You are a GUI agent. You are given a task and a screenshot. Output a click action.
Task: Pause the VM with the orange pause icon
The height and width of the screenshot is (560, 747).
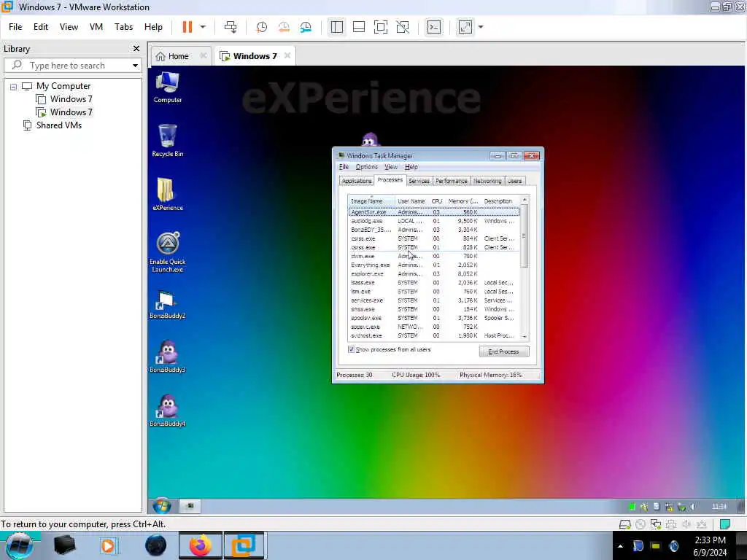coord(187,27)
